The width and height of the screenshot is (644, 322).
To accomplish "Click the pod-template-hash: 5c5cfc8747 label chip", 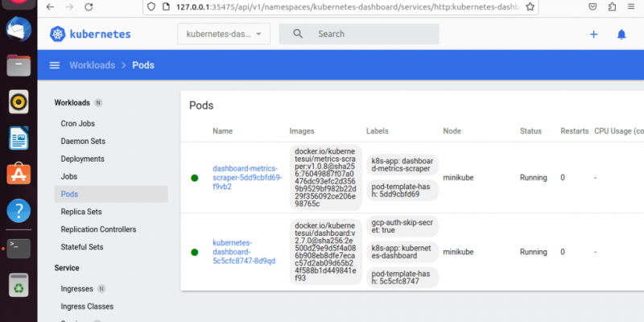I will click(x=402, y=278).
